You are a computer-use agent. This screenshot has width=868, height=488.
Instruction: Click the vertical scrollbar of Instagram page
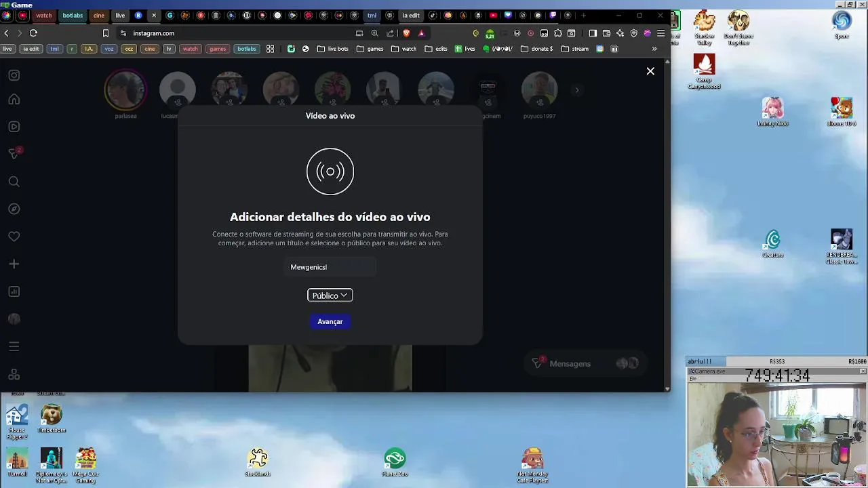tap(667, 225)
